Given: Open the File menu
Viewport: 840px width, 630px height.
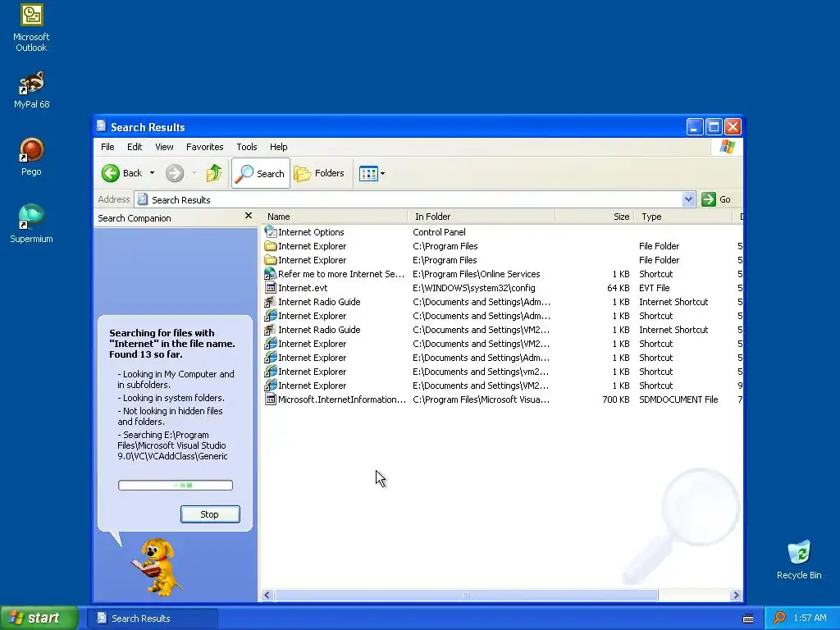Looking at the screenshot, I should (x=107, y=147).
